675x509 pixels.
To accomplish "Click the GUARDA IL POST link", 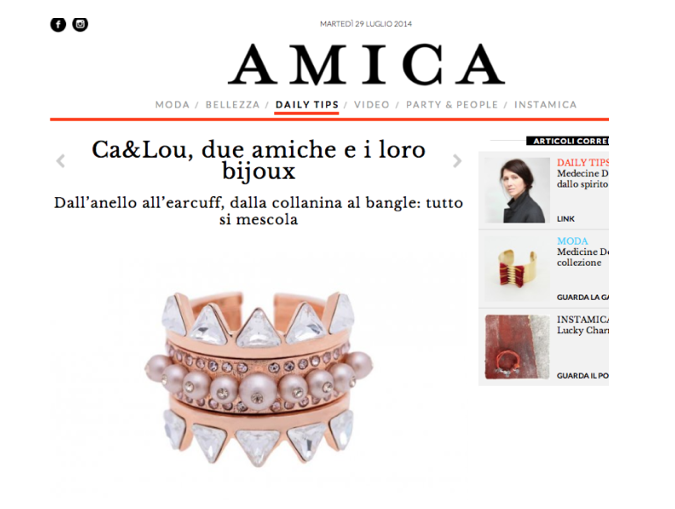I will [x=582, y=376].
